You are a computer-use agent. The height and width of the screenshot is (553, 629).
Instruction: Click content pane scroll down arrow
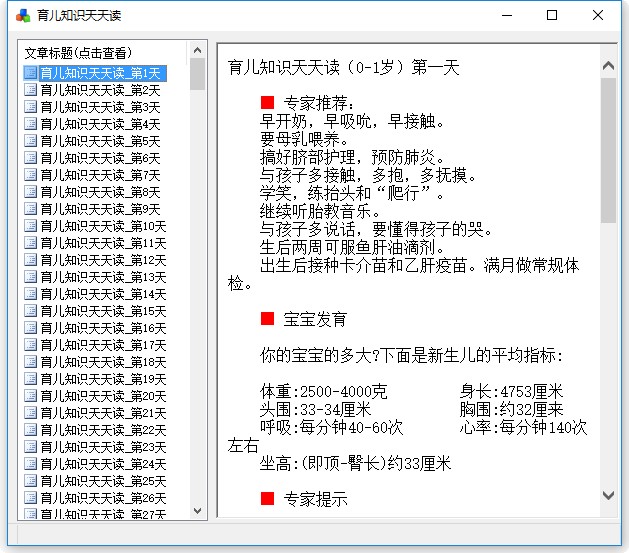(x=609, y=496)
